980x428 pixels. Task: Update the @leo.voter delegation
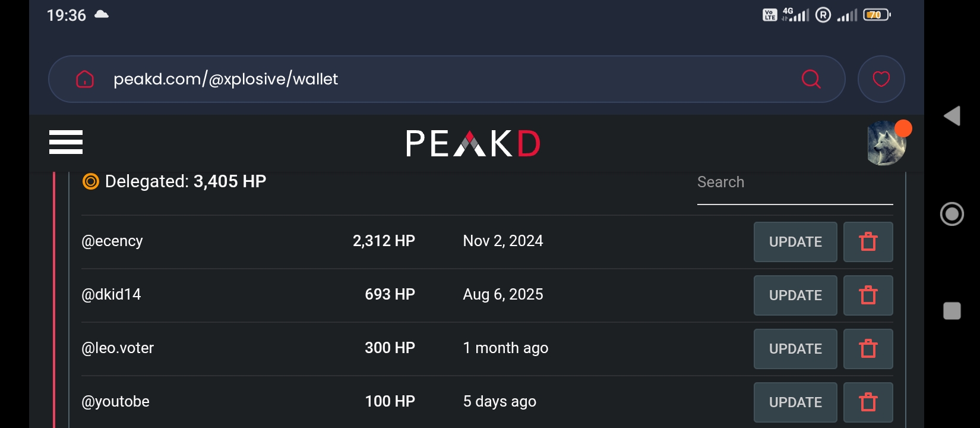tap(795, 349)
